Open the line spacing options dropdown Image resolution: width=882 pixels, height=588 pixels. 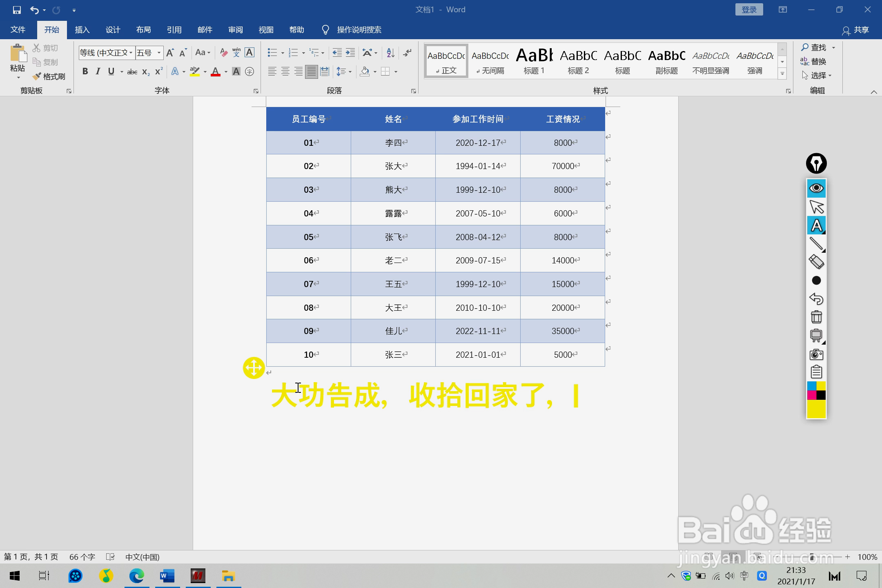pyautogui.click(x=350, y=71)
